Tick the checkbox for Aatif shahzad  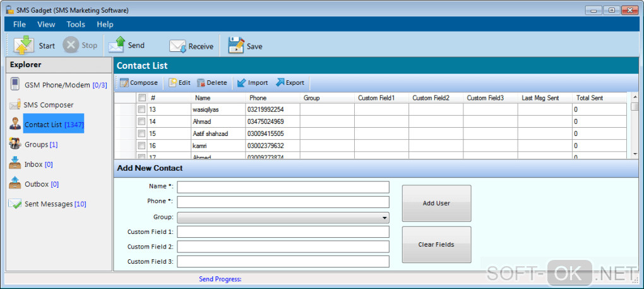coord(142,133)
